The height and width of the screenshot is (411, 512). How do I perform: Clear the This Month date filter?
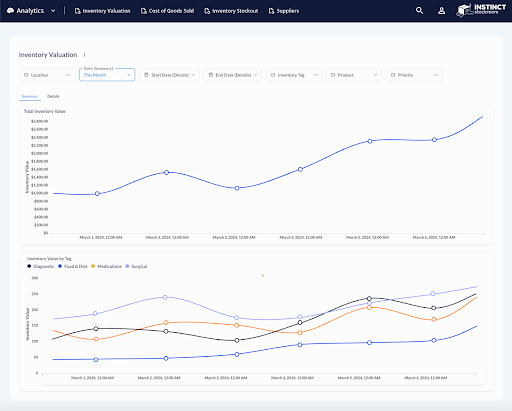point(129,75)
